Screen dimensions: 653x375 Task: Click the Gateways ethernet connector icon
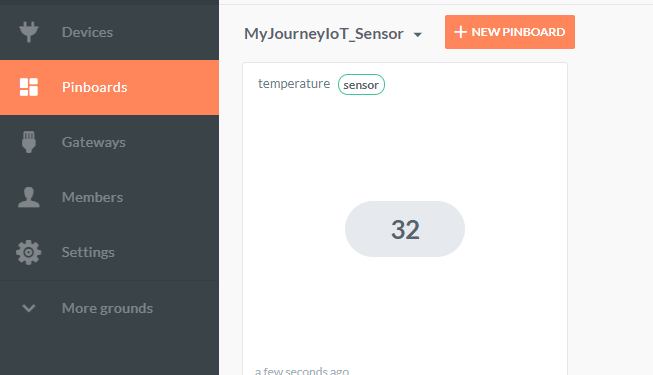tap(29, 142)
